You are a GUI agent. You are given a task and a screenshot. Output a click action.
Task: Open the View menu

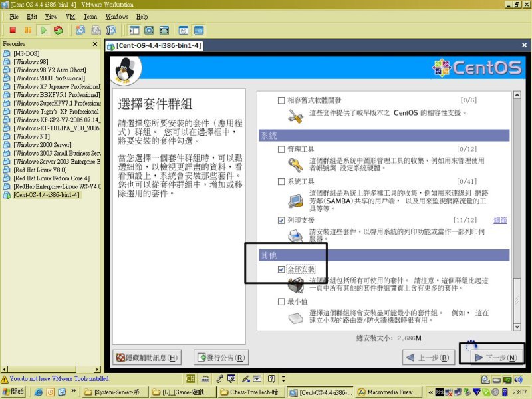(x=51, y=17)
